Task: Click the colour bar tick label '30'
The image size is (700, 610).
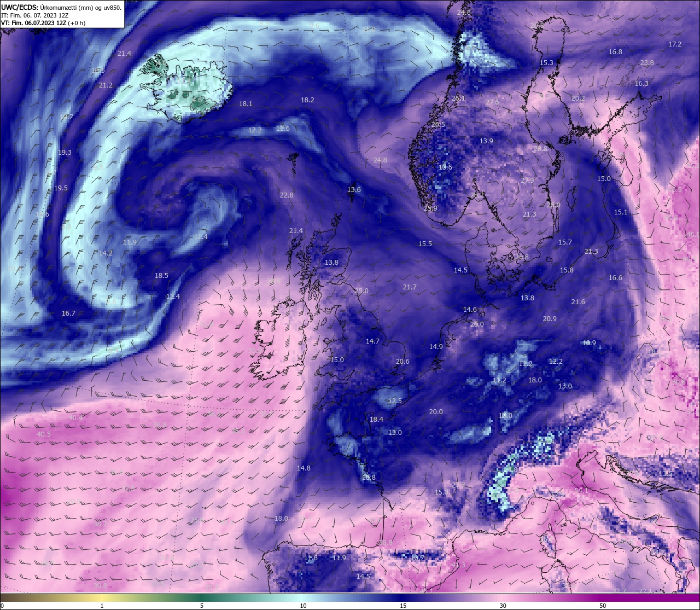Action: point(503,606)
